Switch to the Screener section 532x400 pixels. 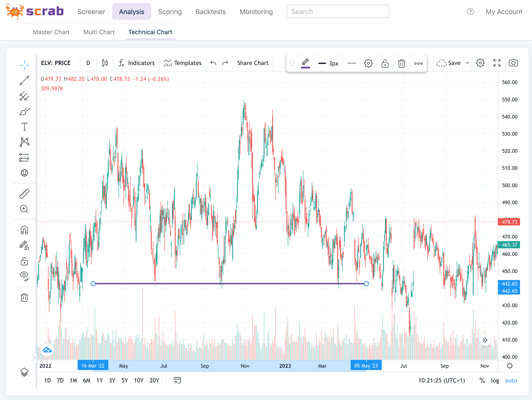click(x=91, y=12)
